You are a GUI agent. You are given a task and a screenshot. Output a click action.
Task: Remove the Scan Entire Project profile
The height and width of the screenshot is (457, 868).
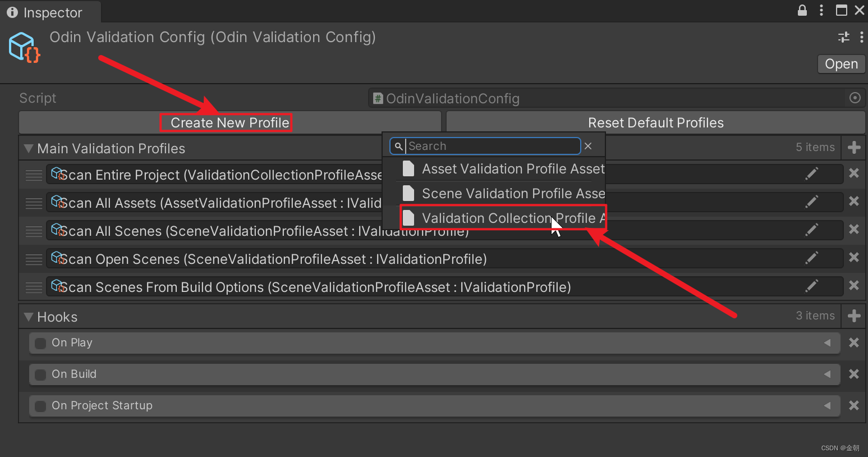click(854, 173)
